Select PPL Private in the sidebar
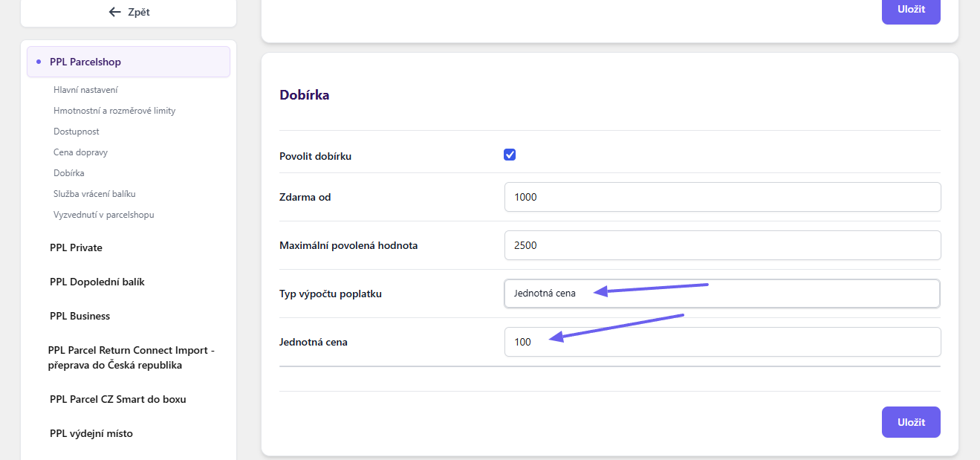Screen dimensions: 980x460 (76, 247)
